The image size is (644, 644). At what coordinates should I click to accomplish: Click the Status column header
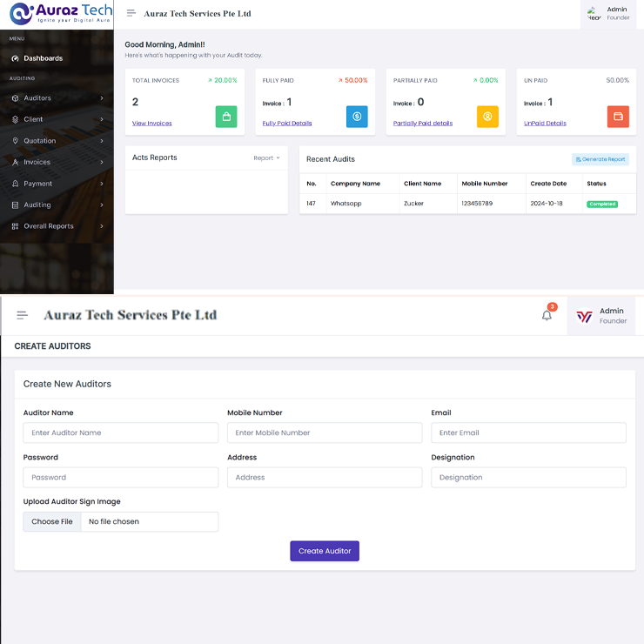coord(596,184)
